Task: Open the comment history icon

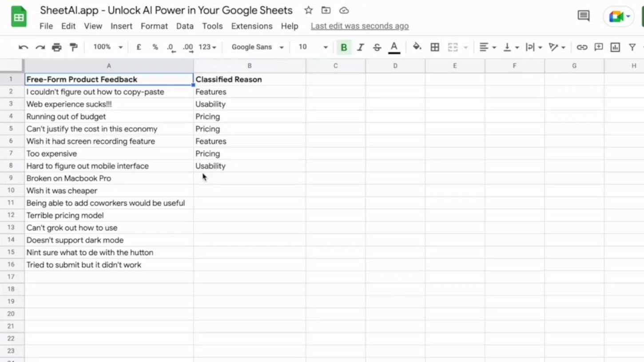Action: click(584, 16)
